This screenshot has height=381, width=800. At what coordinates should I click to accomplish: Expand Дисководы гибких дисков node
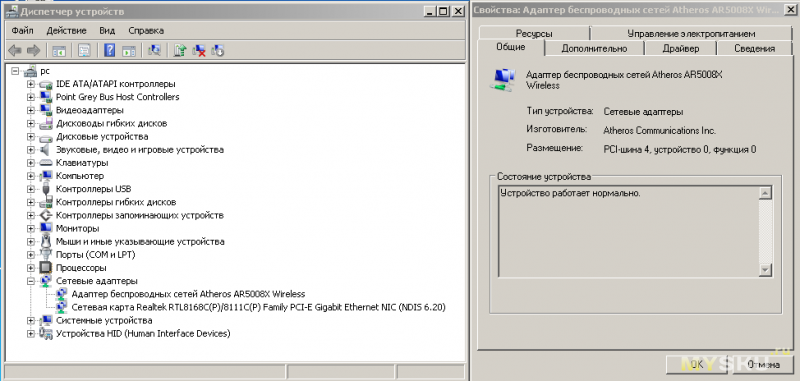click(31, 123)
